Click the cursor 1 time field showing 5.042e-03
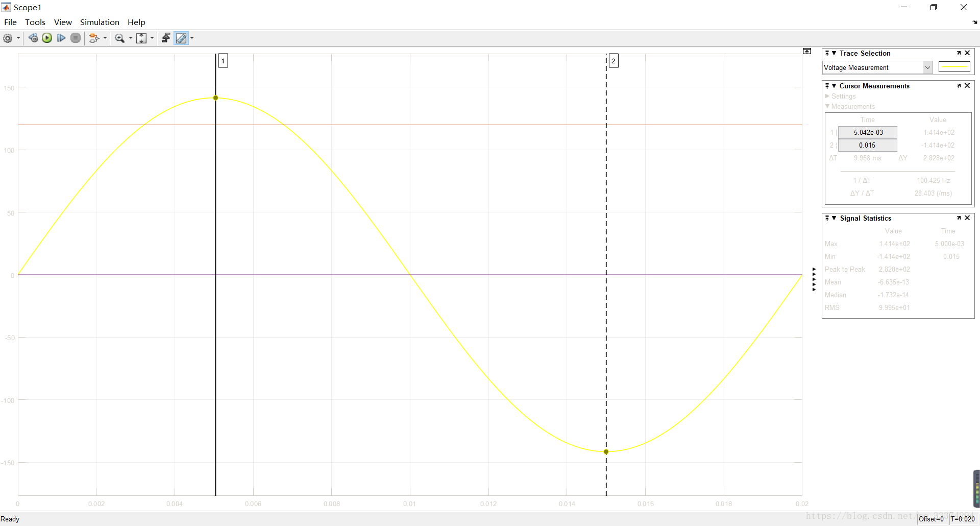Image resolution: width=980 pixels, height=526 pixels. tap(868, 132)
